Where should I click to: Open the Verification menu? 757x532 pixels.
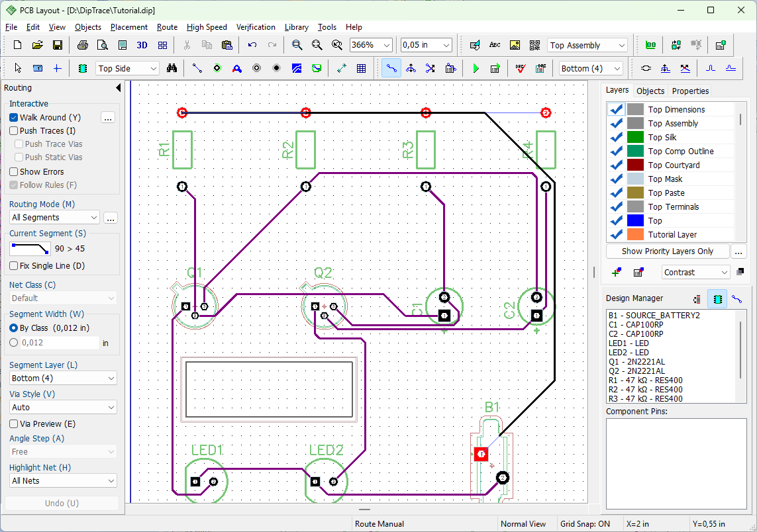[256, 27]
